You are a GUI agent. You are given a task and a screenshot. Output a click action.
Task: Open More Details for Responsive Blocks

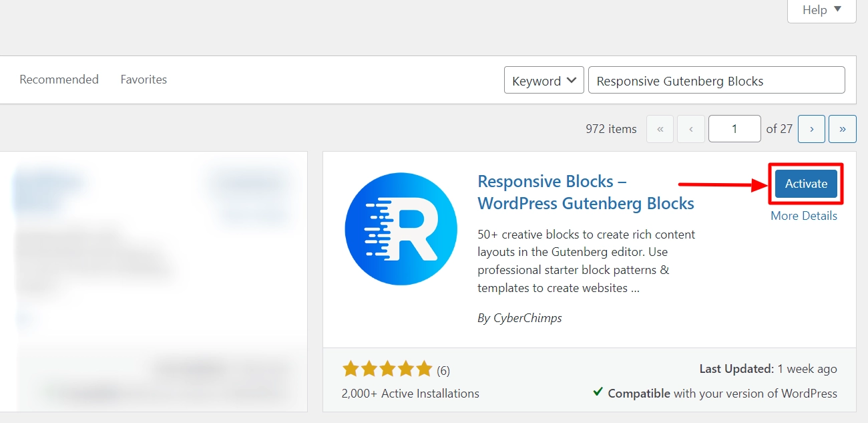click(804, 216)
